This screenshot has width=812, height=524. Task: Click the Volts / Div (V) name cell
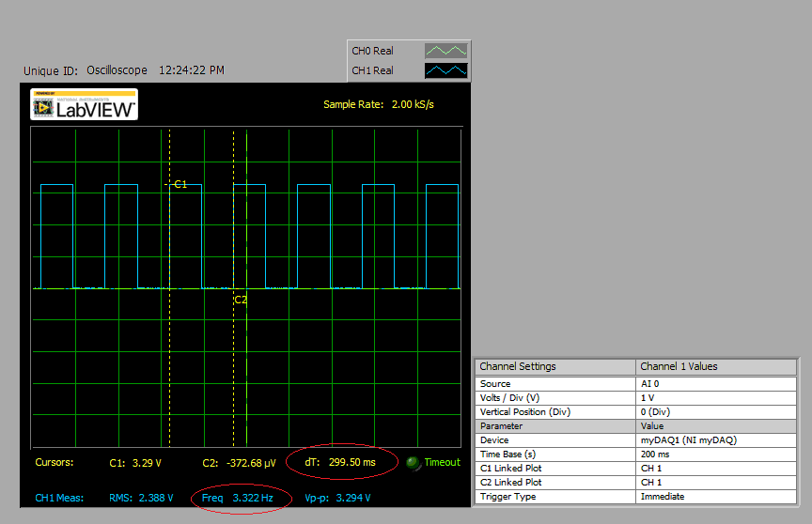[555, 398]
